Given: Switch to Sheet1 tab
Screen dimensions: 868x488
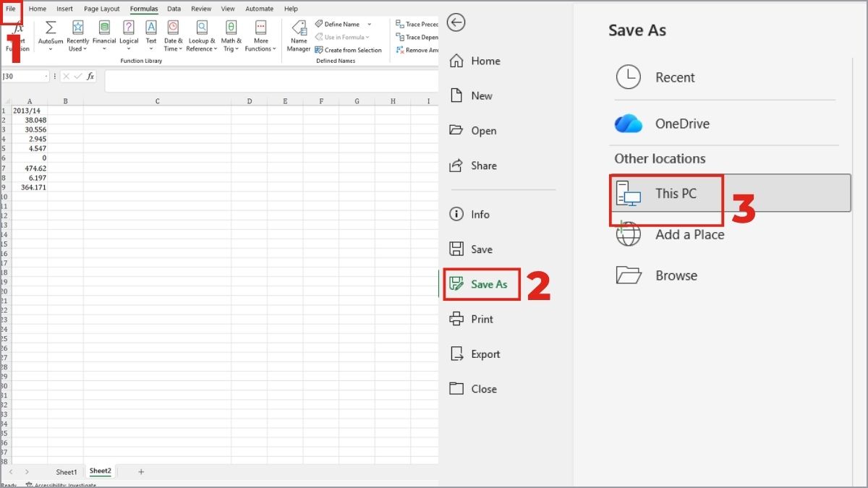Looking at the screenshot, I should (x=67, y=472).
